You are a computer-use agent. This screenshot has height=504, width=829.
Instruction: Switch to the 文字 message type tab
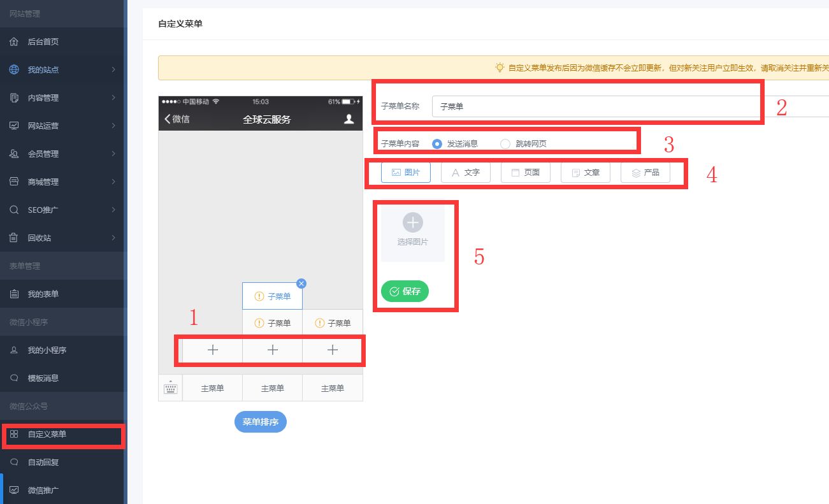click(465, 173)
